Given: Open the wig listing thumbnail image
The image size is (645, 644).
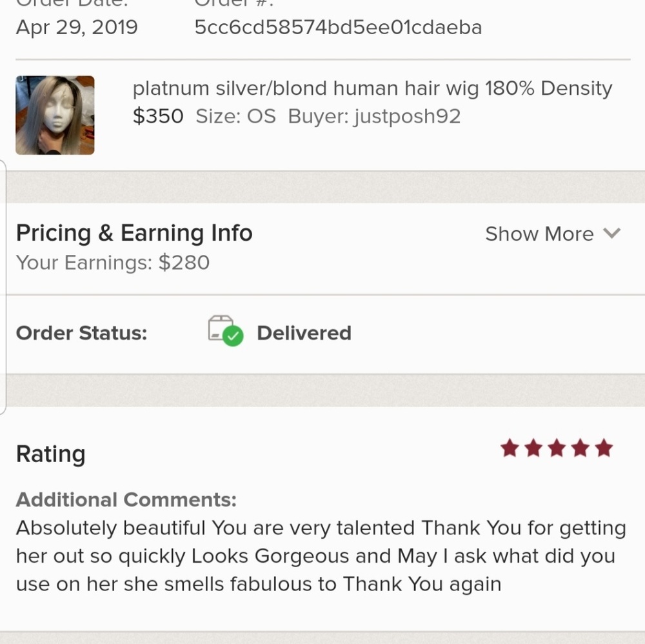Looking at the screenshot, I should [x=55, y=116].
